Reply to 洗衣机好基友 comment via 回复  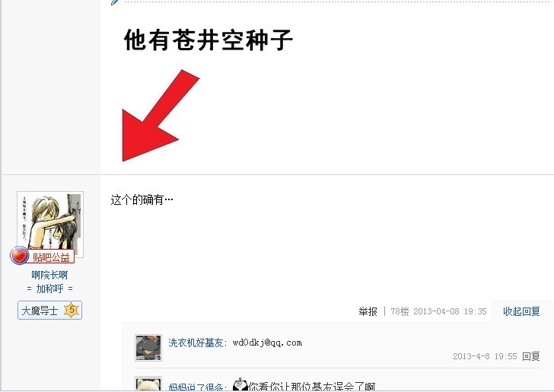pos(531,356)
